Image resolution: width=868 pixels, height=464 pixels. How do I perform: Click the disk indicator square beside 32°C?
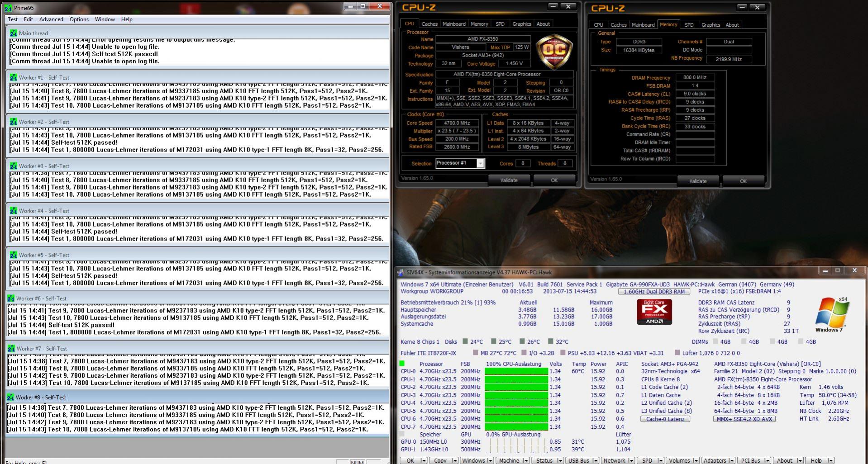551,341
